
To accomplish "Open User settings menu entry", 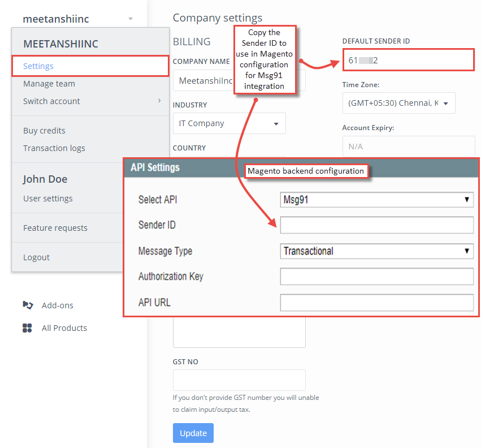I will 48,199.
